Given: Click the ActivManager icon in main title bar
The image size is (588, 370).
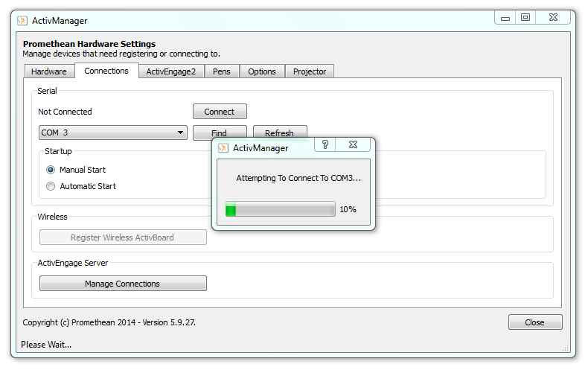Looking at the screenshot, I should click(x=22, y=21).
